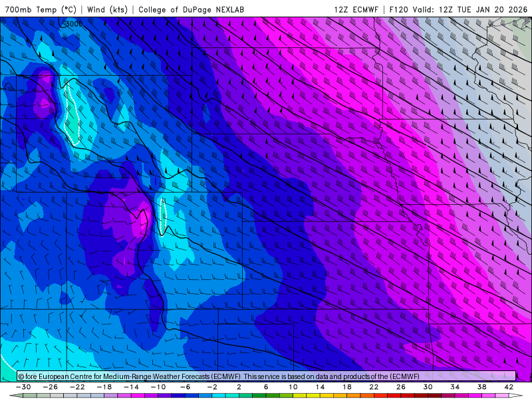Viewport: 532px width, 399px height.
Task: Click the yellow color bar segment below 10
Action: pyautogui.click(x=300, y=396)
